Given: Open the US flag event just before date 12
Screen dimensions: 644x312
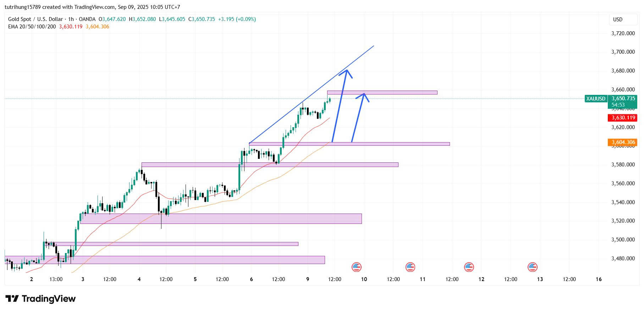Looking at the screenshot, I should [x=469, y=267].
